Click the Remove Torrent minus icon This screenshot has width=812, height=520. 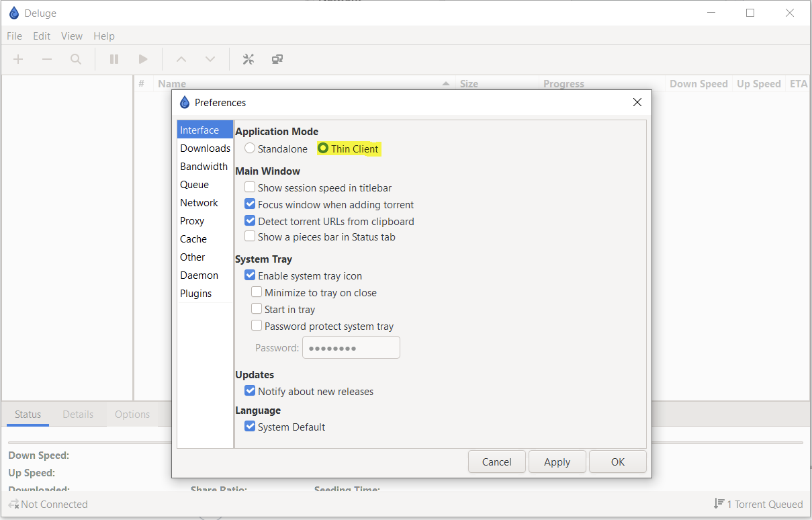pos(47,59)
